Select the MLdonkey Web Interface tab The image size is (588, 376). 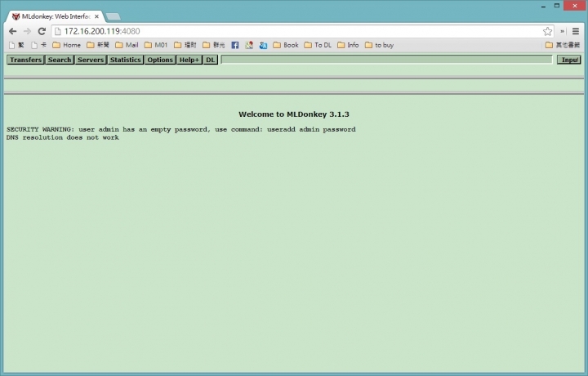(56, 16)
